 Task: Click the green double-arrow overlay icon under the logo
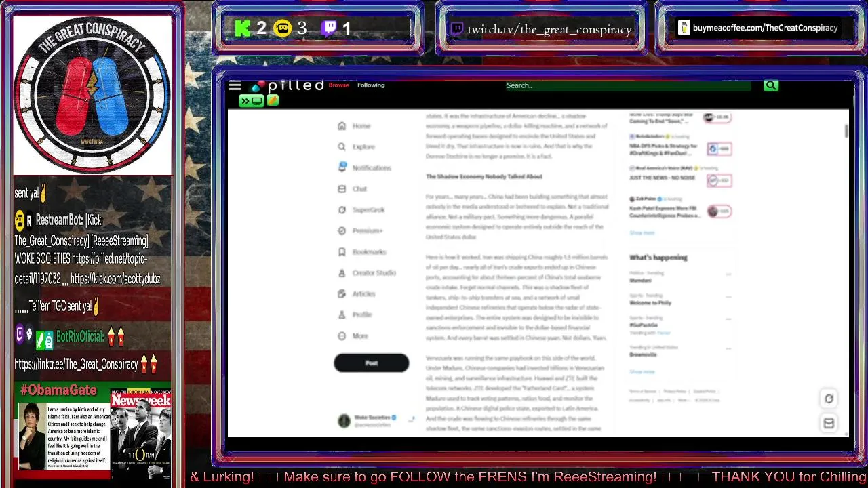tap(251, 101)
